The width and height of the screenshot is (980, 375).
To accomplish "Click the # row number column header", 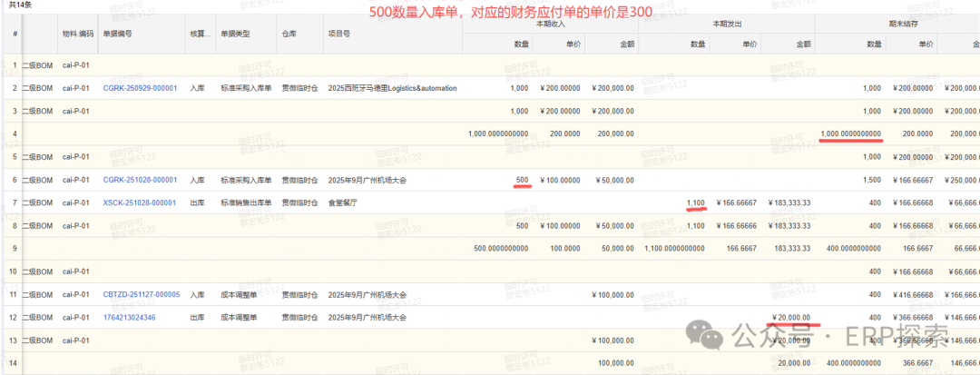I will (x=15, y=34).
